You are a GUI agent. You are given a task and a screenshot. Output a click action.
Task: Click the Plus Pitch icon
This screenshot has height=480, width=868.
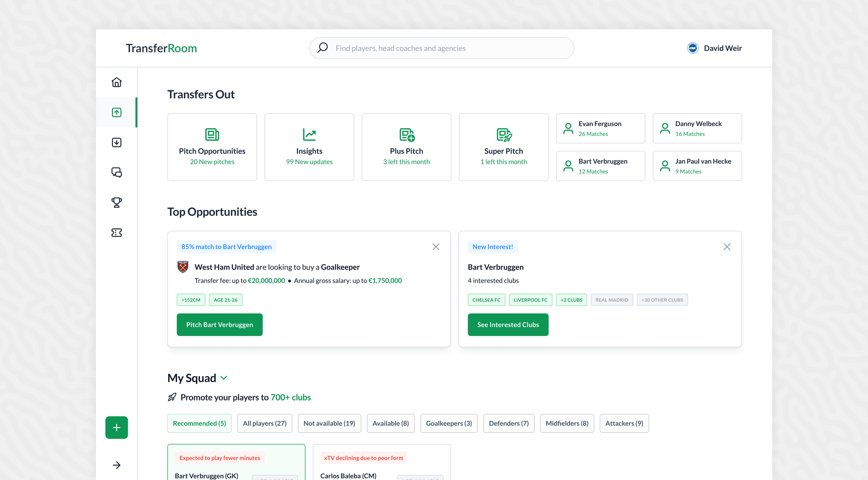(x=407, y=134)
